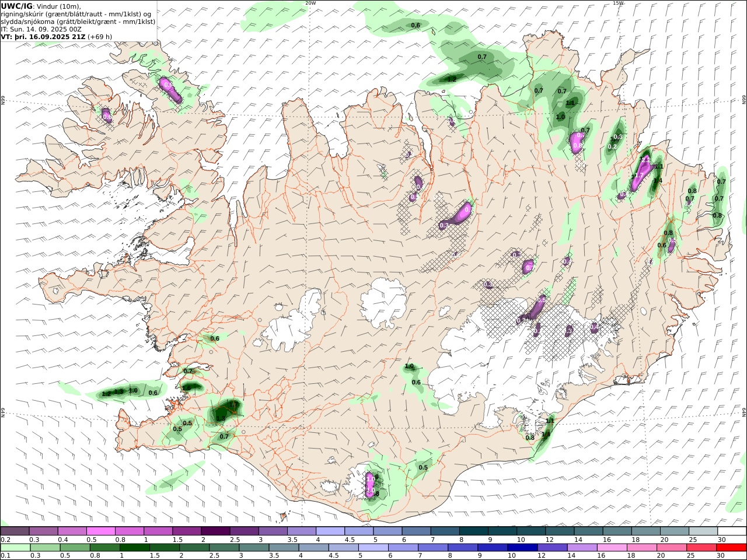Click the '0.4' label in the upper legend
747x560 pixels.
click(63, 540)
